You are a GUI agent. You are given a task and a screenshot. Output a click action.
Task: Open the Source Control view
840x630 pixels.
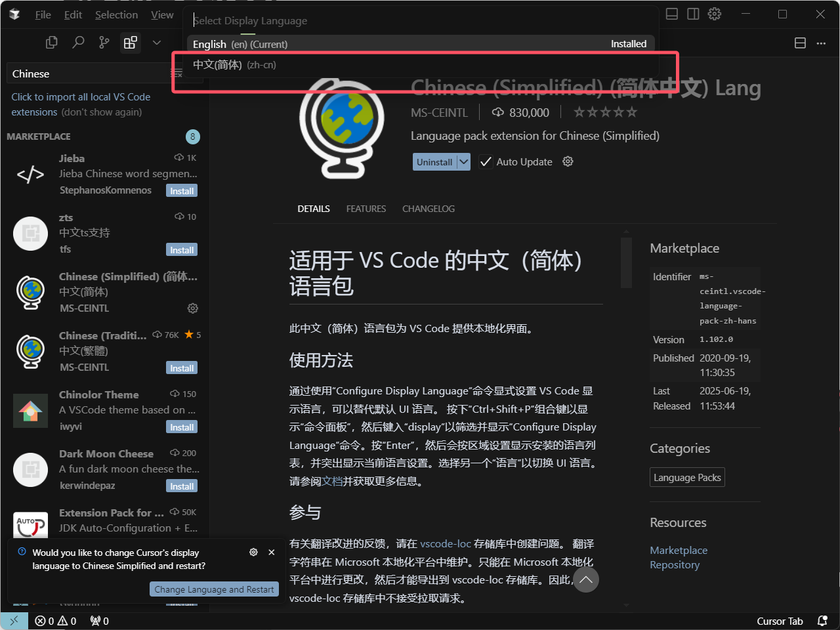click(x=104, y=42)
